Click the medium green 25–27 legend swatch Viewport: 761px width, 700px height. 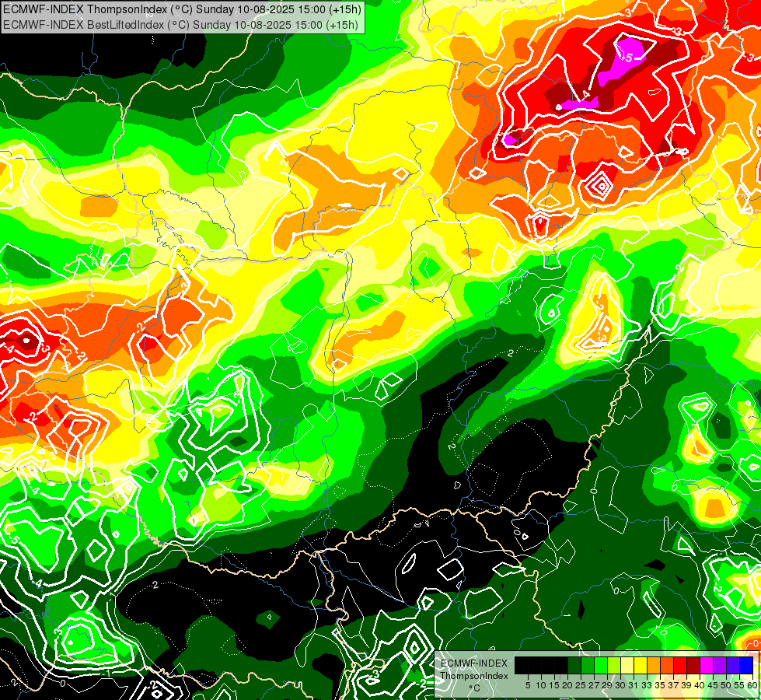pos(588,665)
